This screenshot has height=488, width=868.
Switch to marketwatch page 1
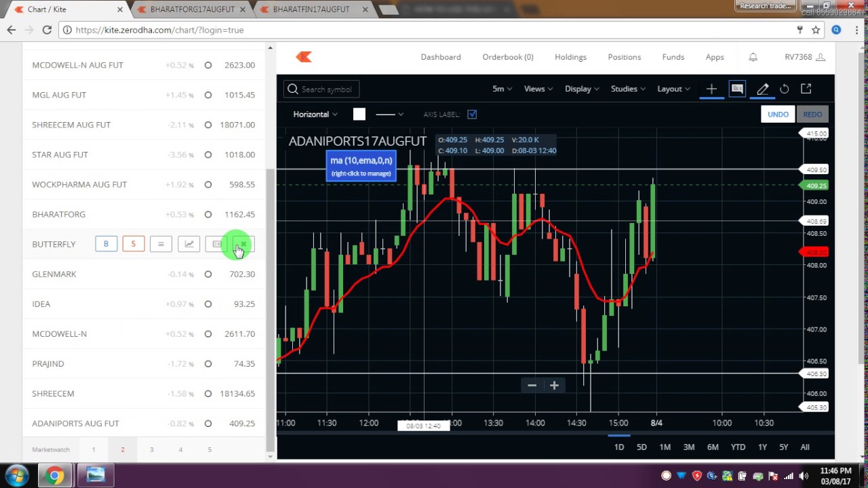click(94, 449)
